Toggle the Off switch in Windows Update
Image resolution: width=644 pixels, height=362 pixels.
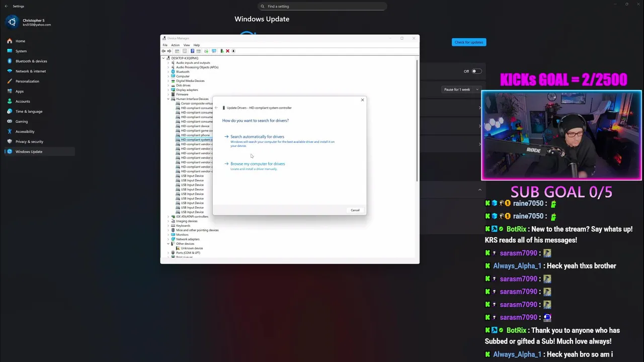tap(476, 71)
